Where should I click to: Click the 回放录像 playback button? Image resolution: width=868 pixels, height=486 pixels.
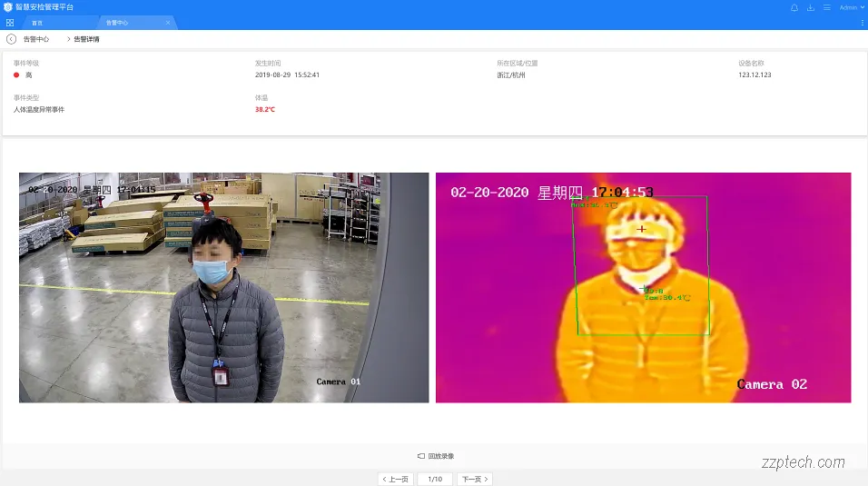(x=436, y=456)
